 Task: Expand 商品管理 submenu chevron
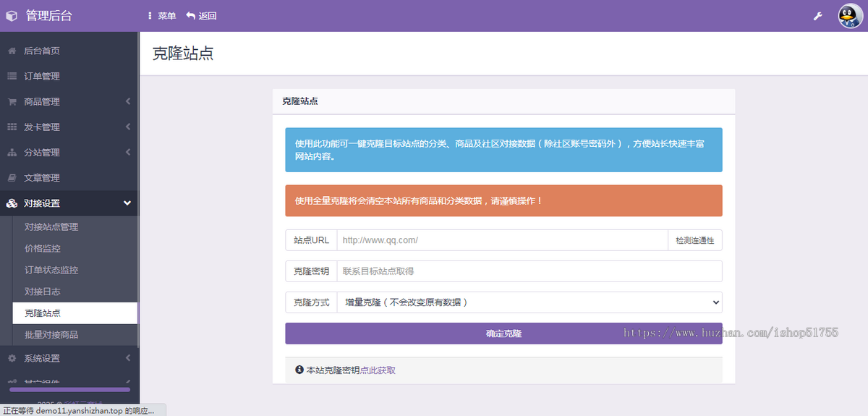tap(127, 101)
